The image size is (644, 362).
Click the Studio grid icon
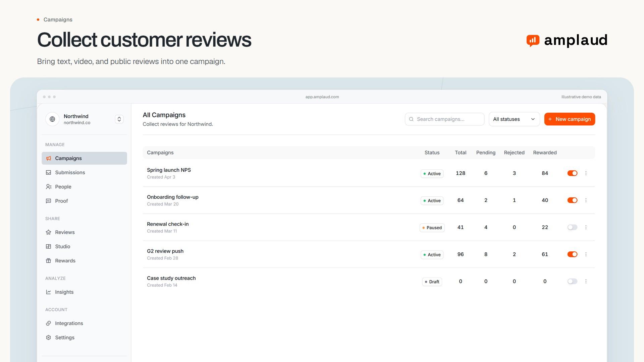49,246
